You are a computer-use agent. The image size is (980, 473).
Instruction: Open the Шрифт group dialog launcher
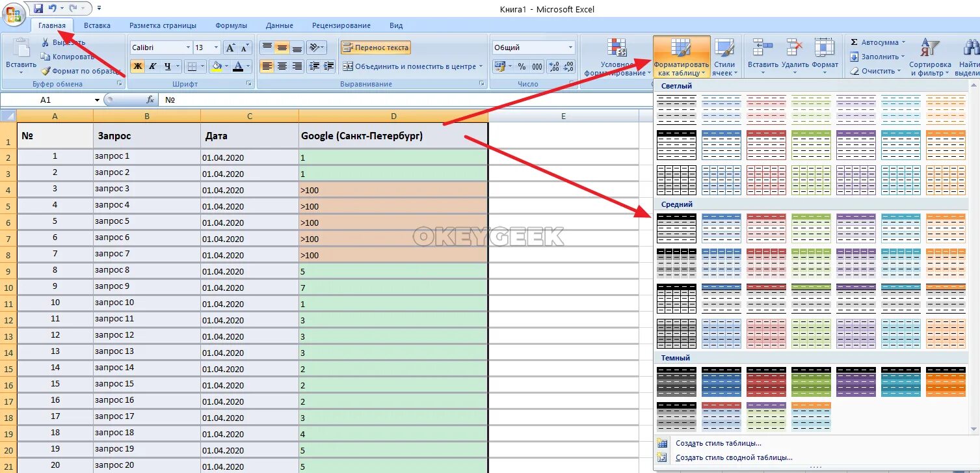tap(249, 84)
